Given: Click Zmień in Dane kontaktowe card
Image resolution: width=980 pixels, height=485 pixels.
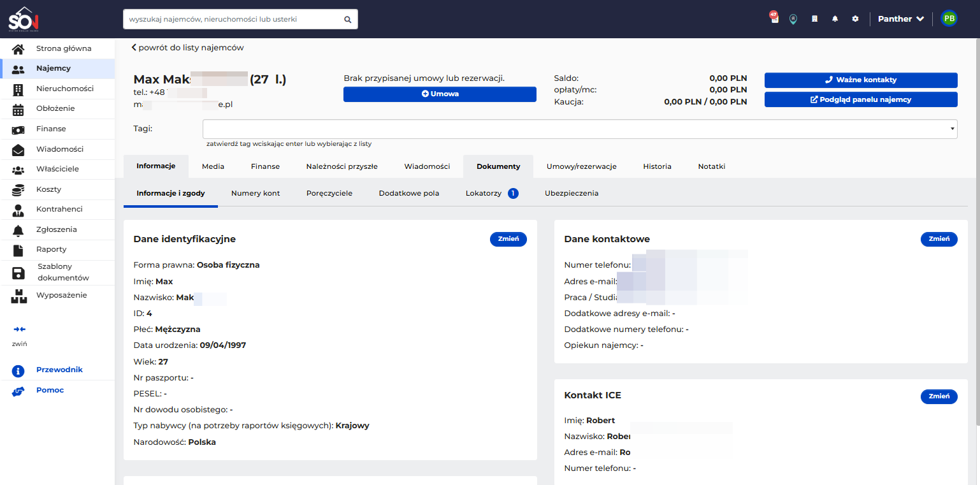Looking at the screenshot, I should [939, 239].
